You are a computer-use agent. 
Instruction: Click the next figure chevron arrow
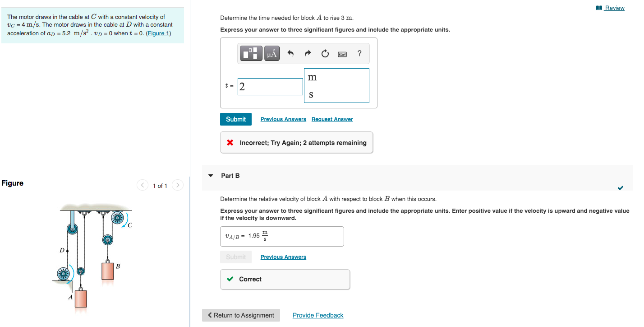[178, 185]
